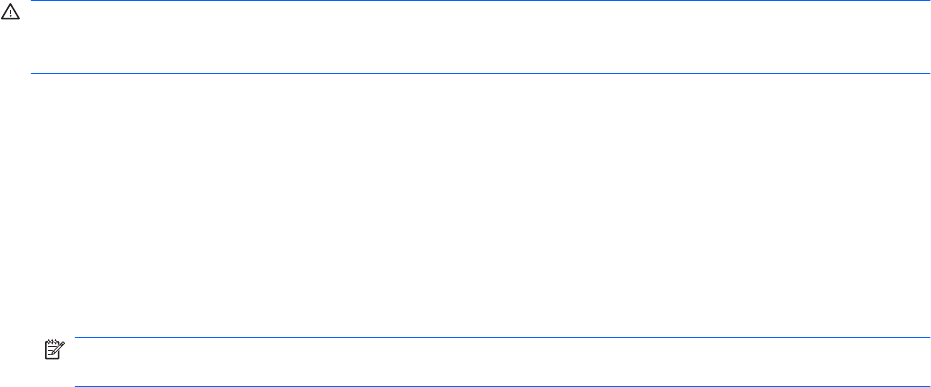Click inside the empty note box area

click(x=502, y=362)
